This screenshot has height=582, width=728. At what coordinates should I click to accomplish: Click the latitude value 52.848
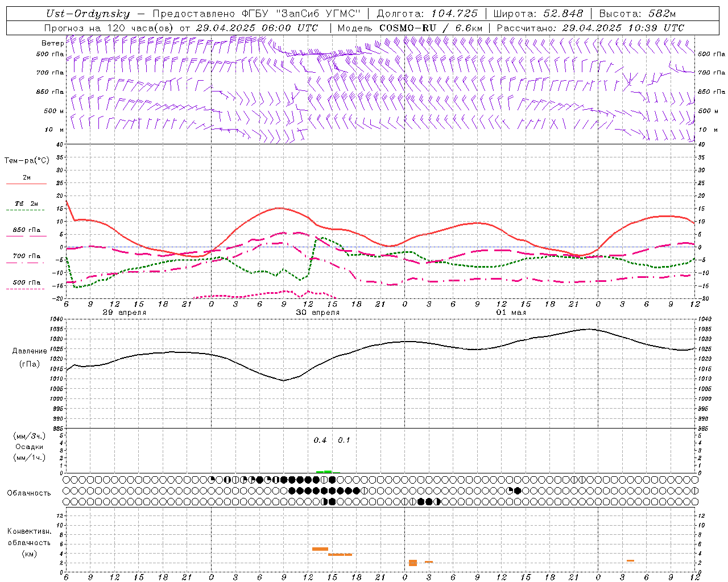(x=562, y=14)
